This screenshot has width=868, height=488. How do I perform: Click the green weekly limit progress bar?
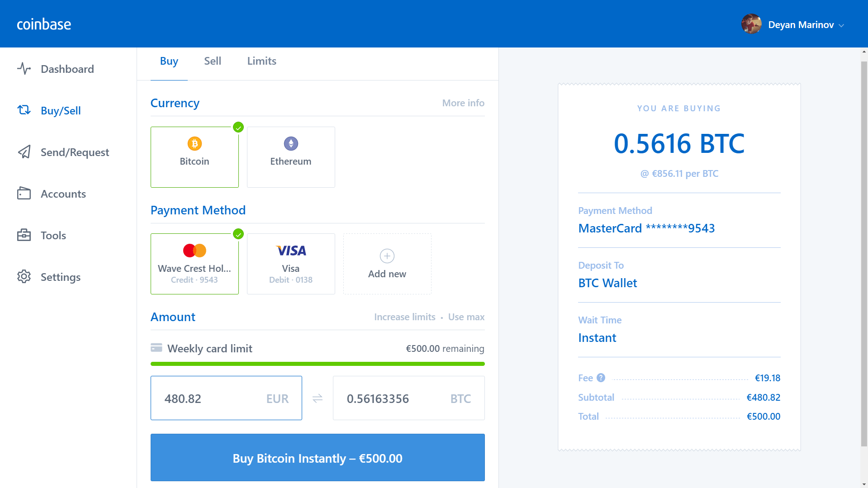[318, 364]
